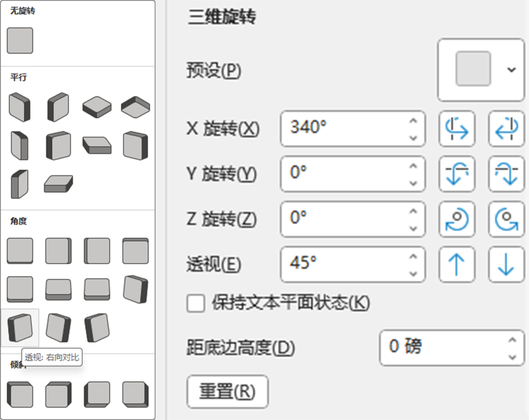The image size is (529, 420).
Task: Click the 重置(R) reset button
Action: click(x=228, y=391)
